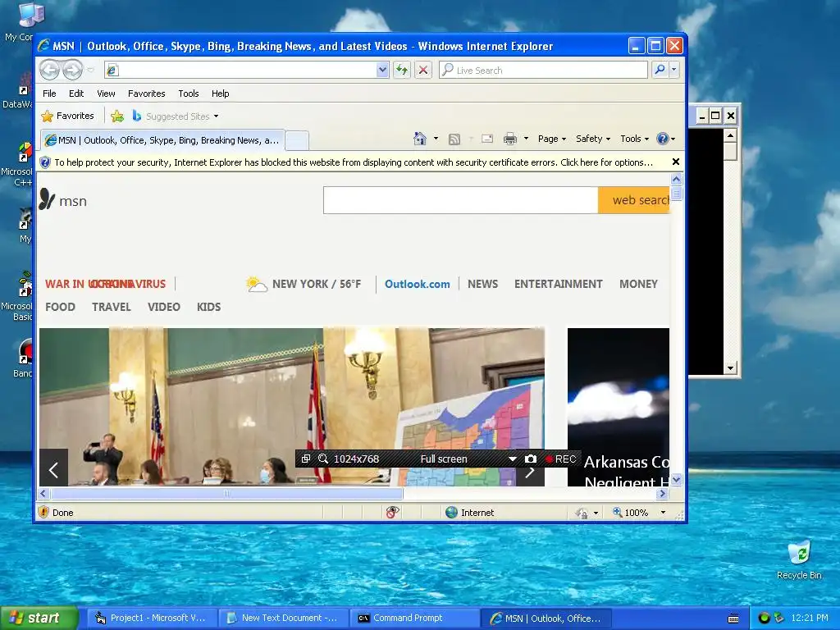Image resolution: width=840 pixels, height=630 pixels.
Task: Open the Help menu
Action: (220, 94)
